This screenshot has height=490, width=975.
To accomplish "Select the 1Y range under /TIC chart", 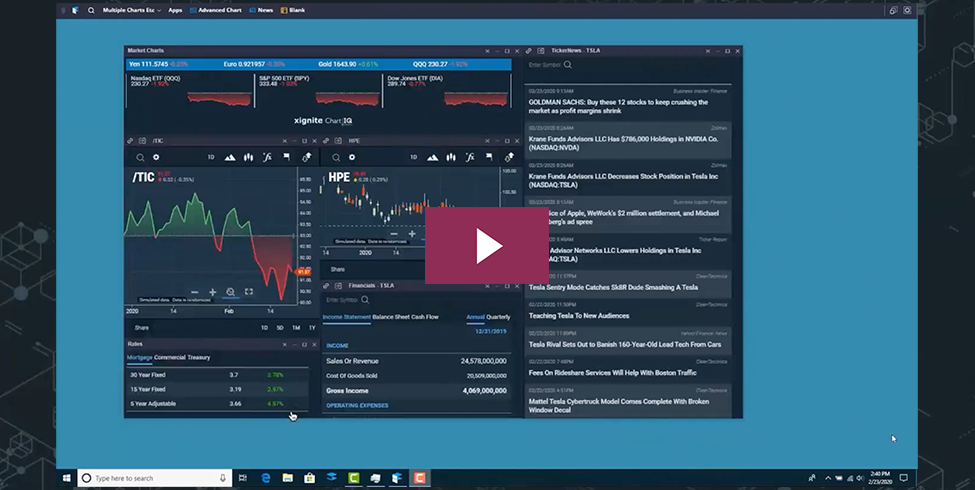I will pyautogui.click(x=312, y=328).
